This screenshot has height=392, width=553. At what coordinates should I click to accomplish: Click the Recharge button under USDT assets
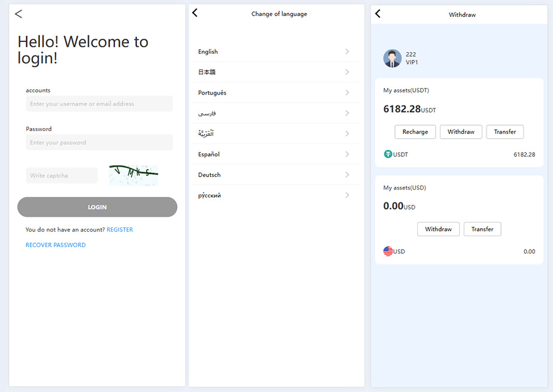click(415, 132)
